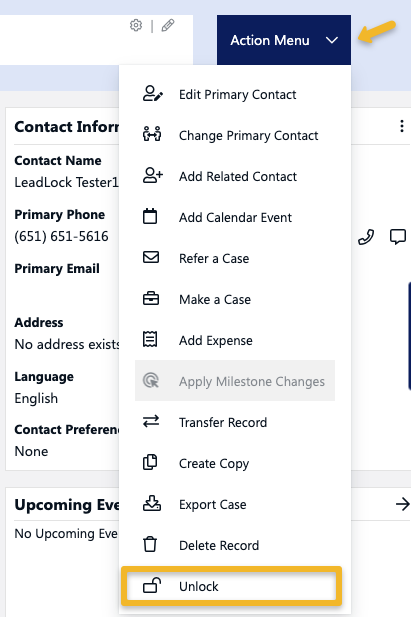Open Upcoming Events arrow icon
411x617 pixels.
pos(402,504)
